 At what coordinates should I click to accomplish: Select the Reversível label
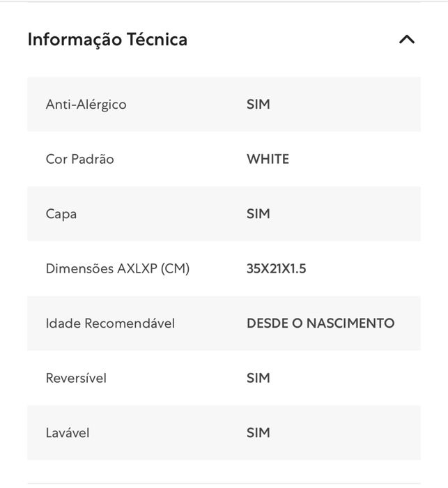[76, 378]
